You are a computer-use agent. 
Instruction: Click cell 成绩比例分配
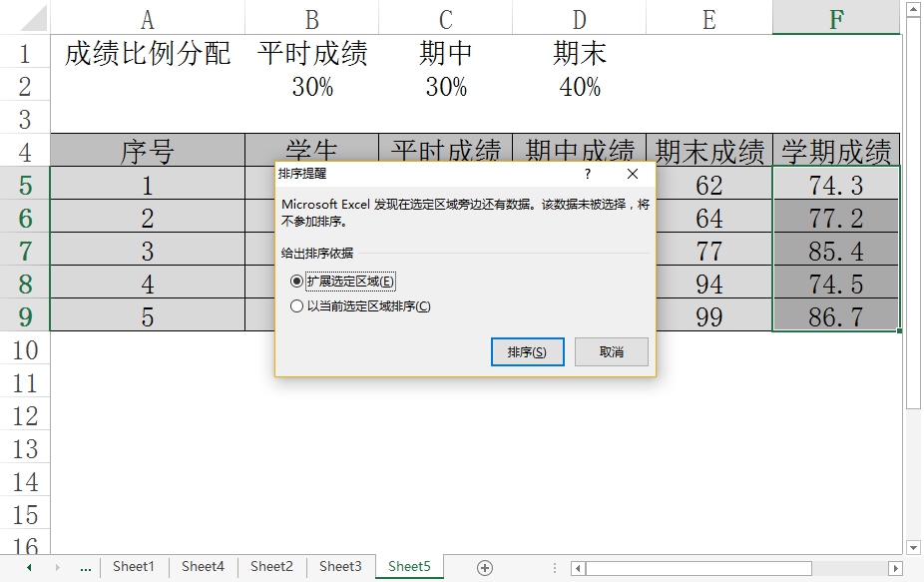pos(148,53)
